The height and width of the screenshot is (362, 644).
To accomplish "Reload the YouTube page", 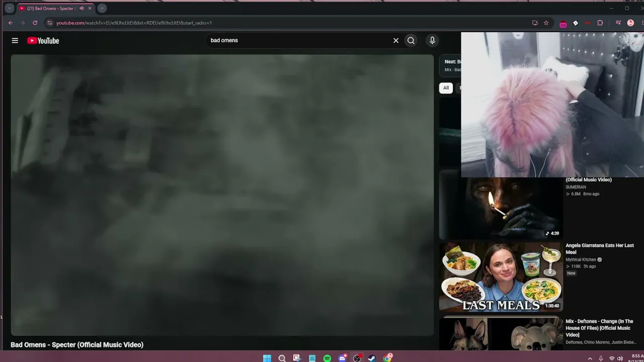I will click(x=35, y=23).
